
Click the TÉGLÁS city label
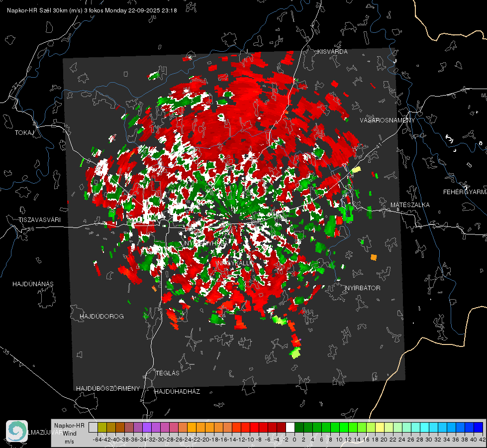(x=168, y=373)
